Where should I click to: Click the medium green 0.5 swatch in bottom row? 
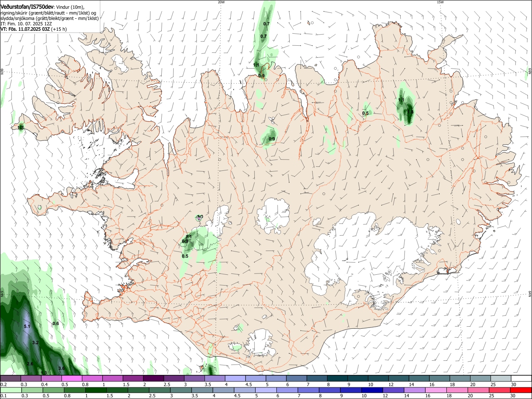tap(53, 390)
